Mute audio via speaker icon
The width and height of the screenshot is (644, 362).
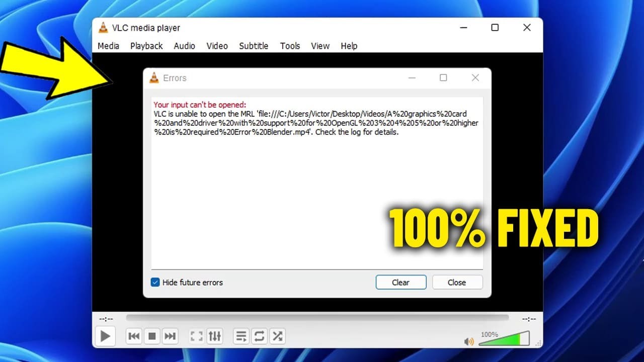469,341
